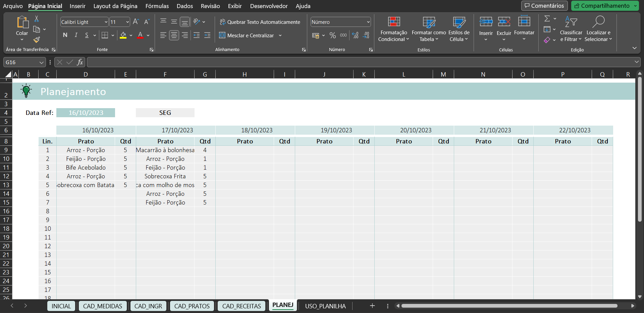Enable Quebrar Texto Automaticamente
The image size is (644, 313).
(x=260, y=22)
